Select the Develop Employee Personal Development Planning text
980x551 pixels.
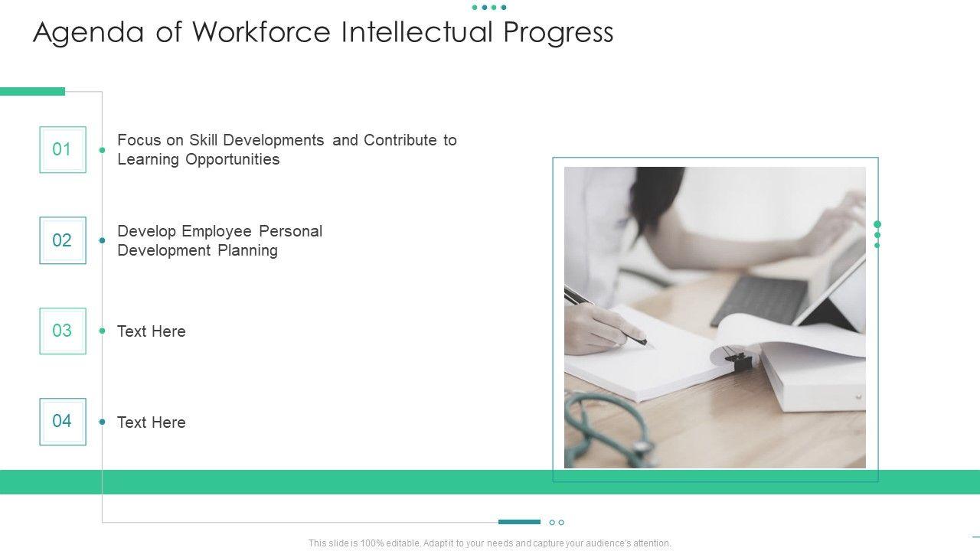coord(220,240)
